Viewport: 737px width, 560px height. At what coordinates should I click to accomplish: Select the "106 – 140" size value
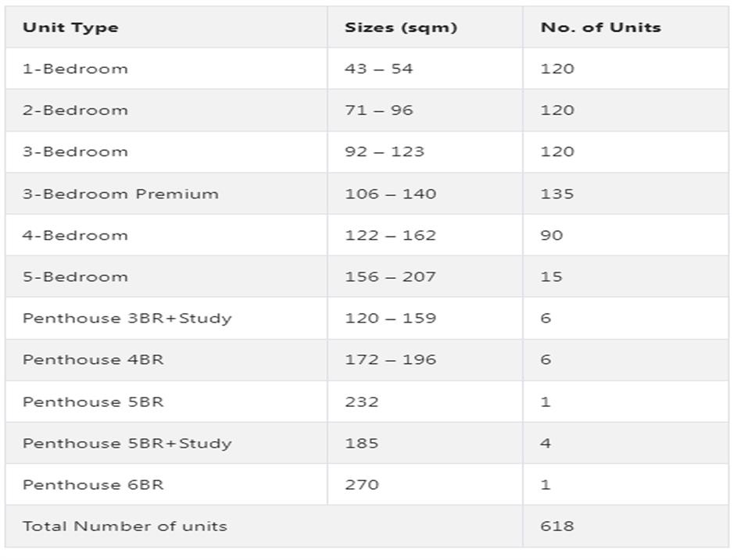(x=390, y=194)
